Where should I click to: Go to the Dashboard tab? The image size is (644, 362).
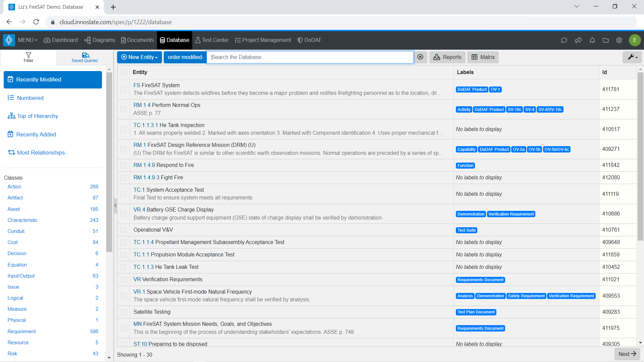pos(61,40)
